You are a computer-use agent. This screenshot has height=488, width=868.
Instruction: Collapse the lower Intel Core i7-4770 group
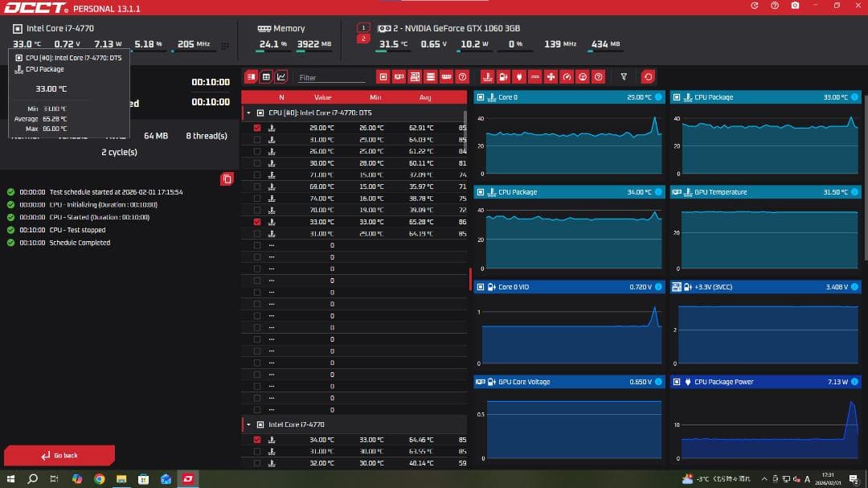point(248,424)
